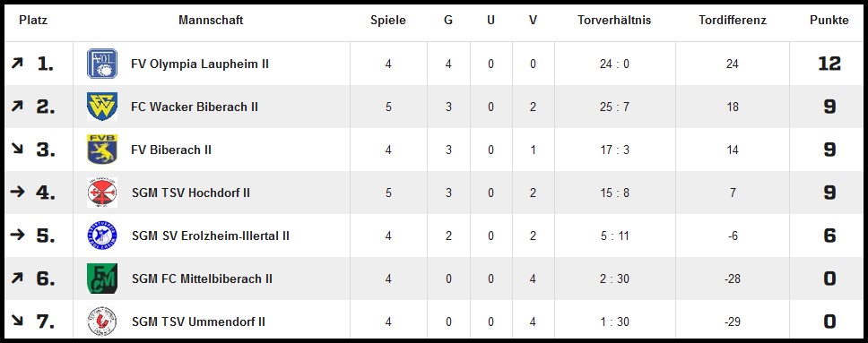Click the Torverhältnis column header
Viewport: 868px width, 343px height.
614,21
